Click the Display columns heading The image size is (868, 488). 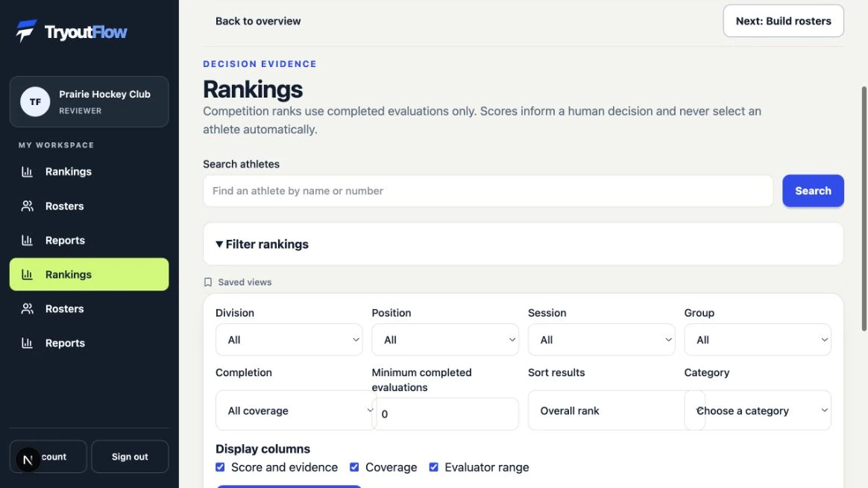[x=262, y=449]
